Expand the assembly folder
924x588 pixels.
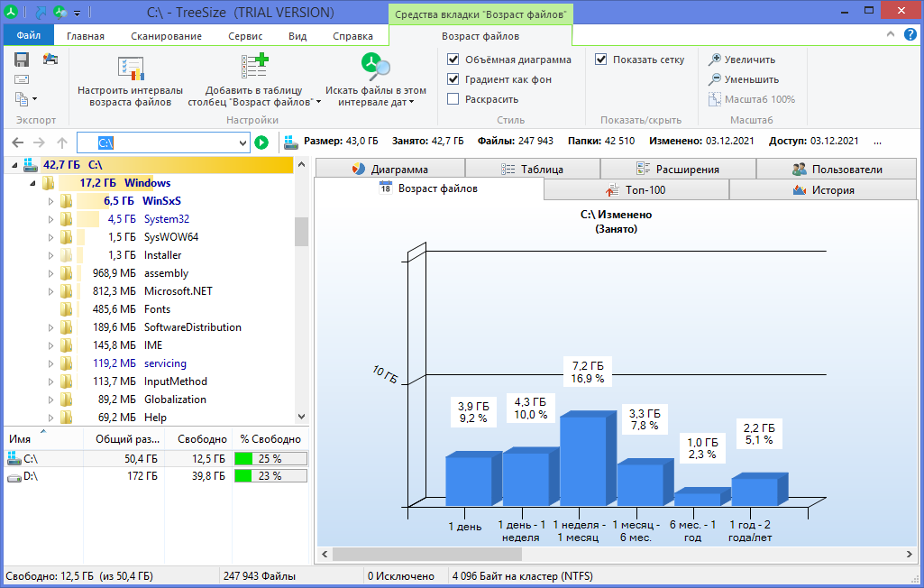(x=50, y=273)
